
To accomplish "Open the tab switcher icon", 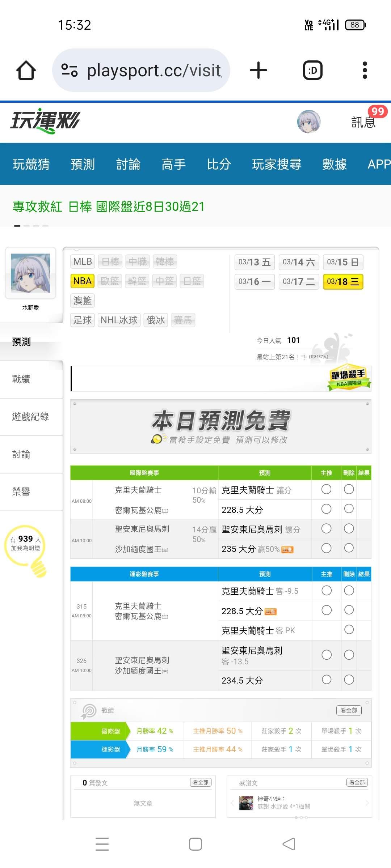I will [x=312, y=70].
